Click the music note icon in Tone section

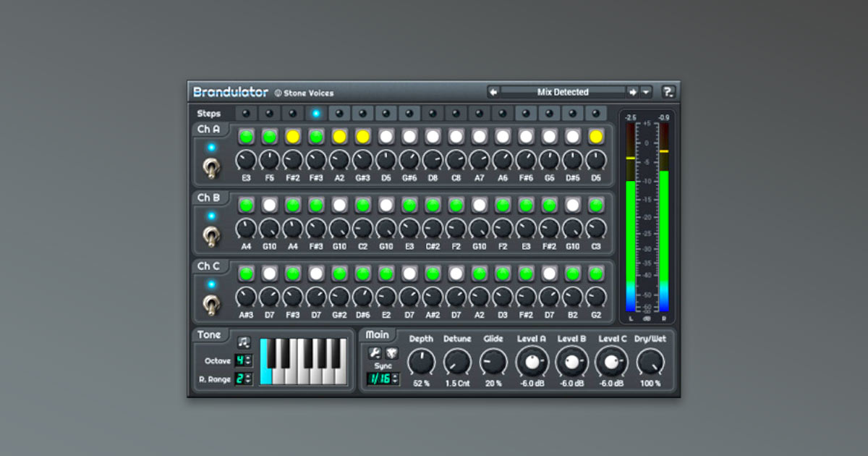point(244,342)
